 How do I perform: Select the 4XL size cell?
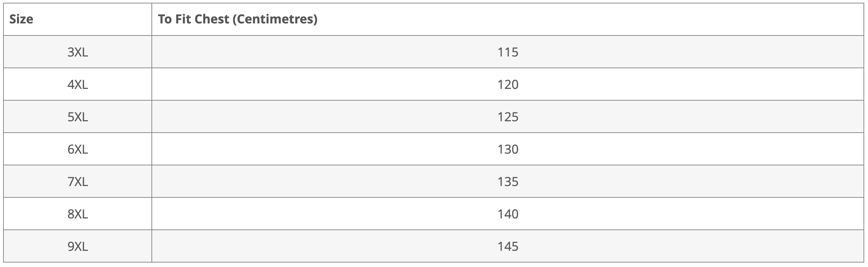click(x=78, y=84)
